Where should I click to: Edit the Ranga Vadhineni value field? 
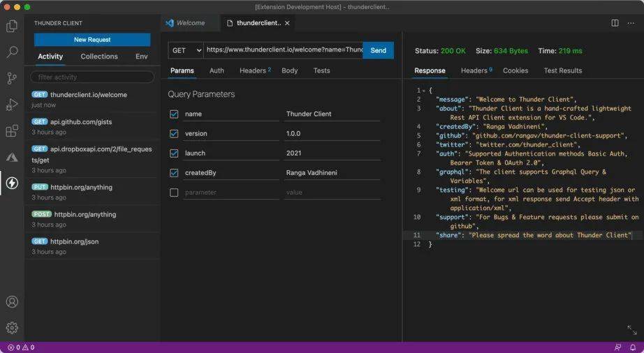point(332,173)
